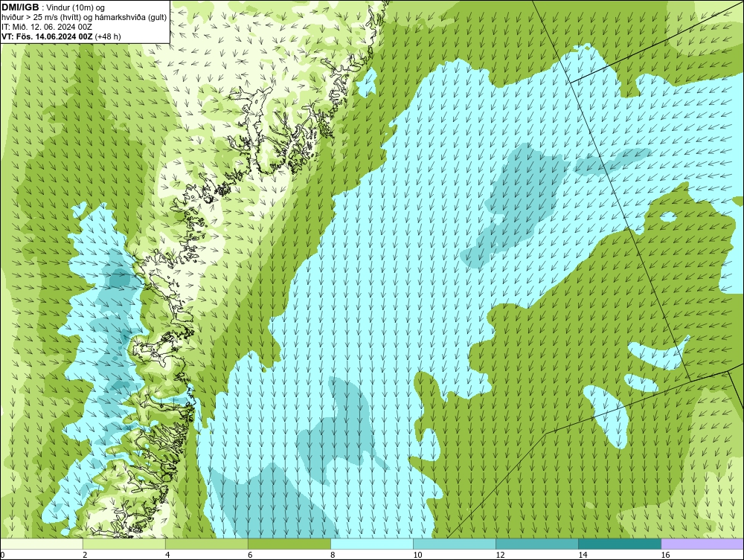Click the legend scale label '12'
This screenshot has width=744, height=560.
(500, 555)
